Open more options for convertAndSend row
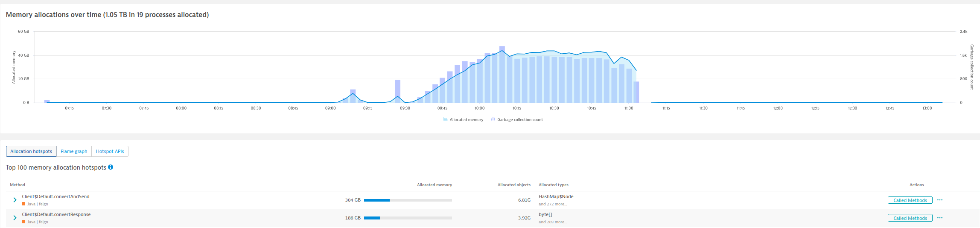The width and height of the screenshot is (980, 228). [x=939, y=200]
